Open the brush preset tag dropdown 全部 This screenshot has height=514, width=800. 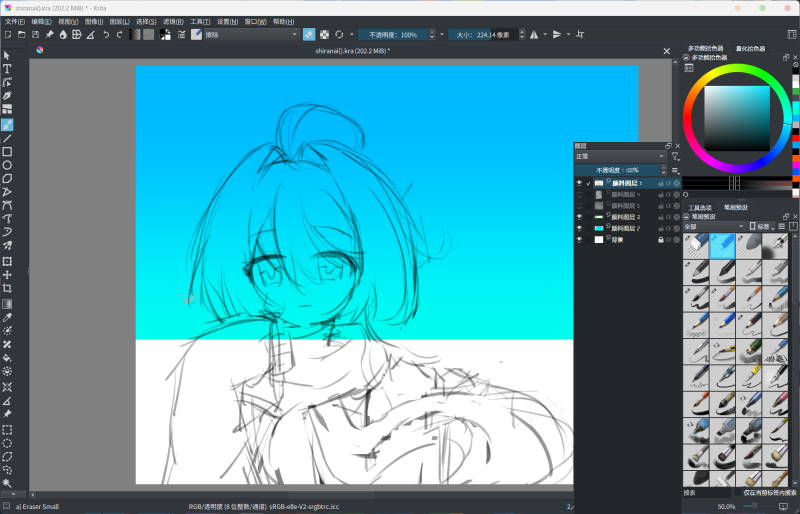click(x=714, y=226)
